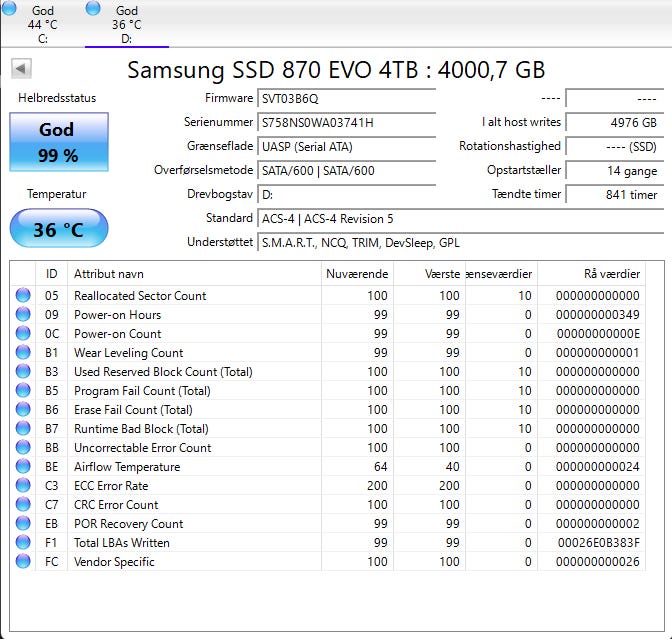
Task: Click the status orb for Used Reserved Block Count
Action: tap(23, 371)
